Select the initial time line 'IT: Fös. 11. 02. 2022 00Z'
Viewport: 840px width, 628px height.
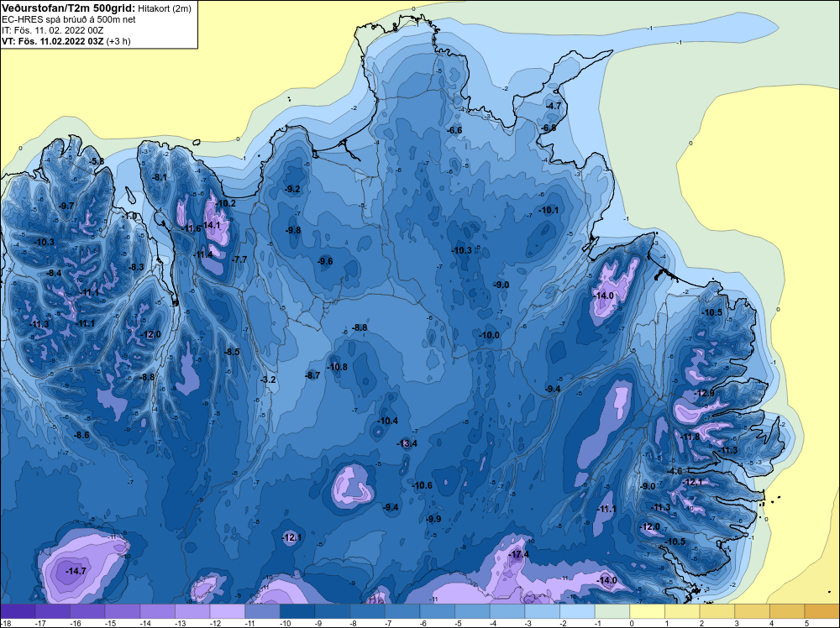(51, 30)
